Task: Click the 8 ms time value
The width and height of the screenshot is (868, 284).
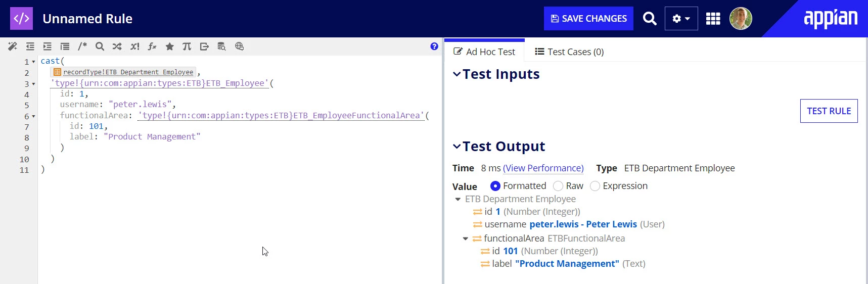Action: point(490,168)
